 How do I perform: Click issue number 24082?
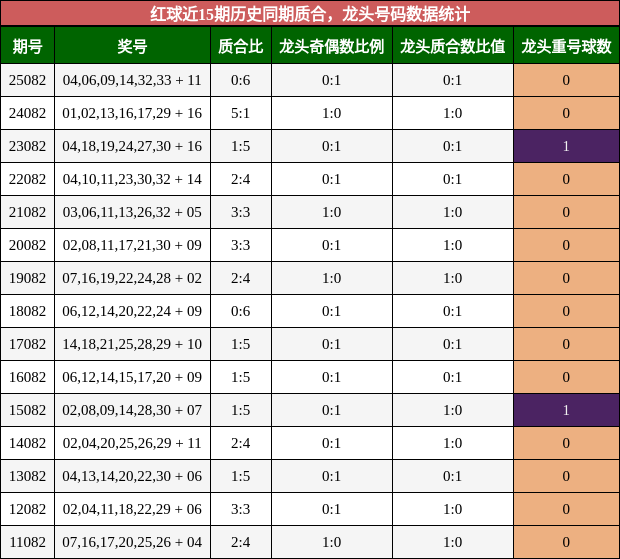pos(27,113)
